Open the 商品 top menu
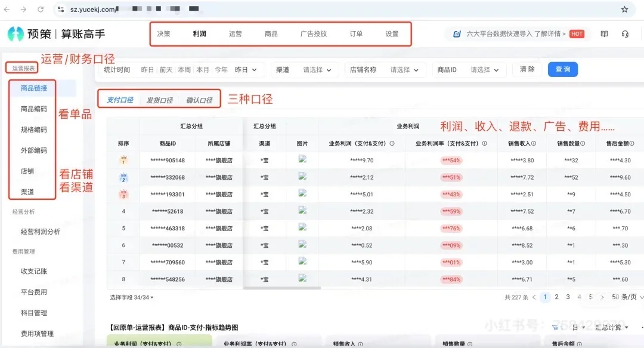Screen dimensions: 644x348 (x=271, y=34)
